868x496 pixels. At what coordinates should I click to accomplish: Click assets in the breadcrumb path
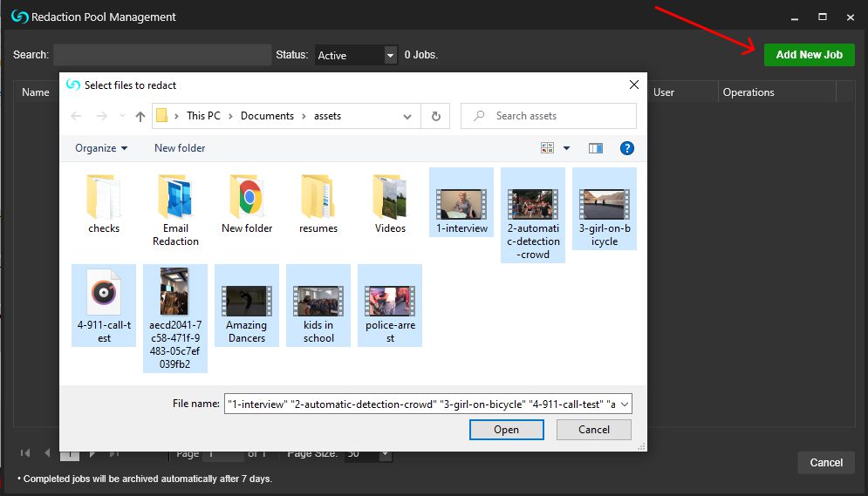click(x=327, y=116)
